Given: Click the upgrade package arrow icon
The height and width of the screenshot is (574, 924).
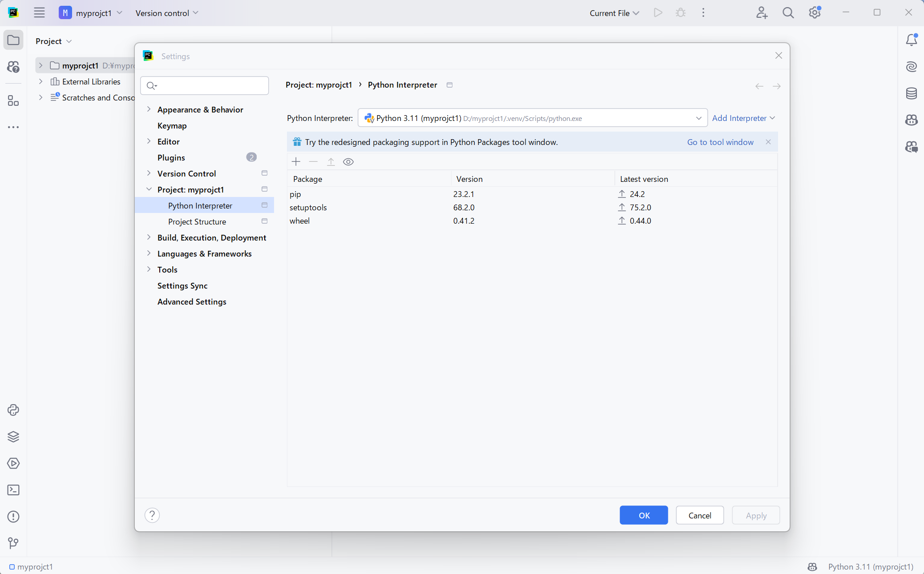Looking at the screenshot, I should 331,162.
